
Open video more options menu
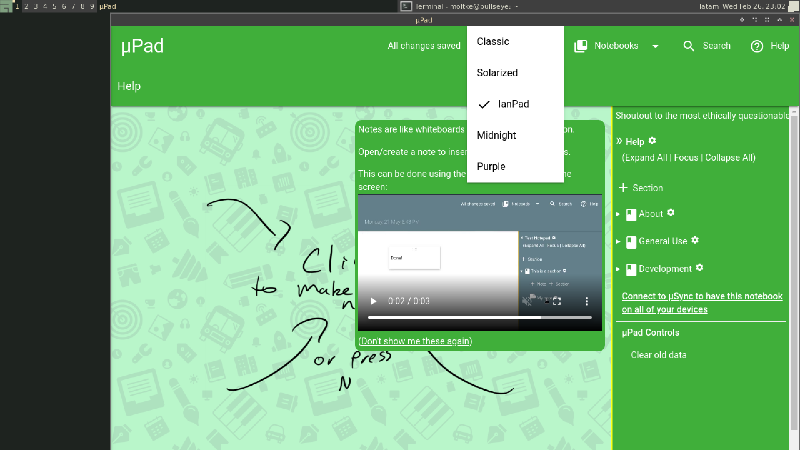point(587,301)
